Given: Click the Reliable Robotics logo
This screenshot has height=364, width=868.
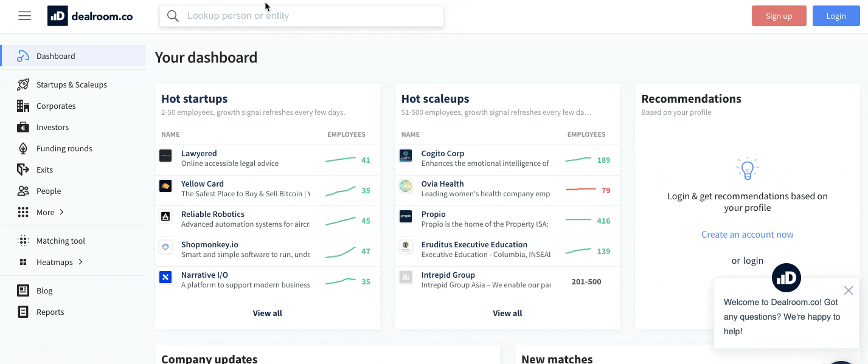Looking at the screenshot, I should coord(165,216).
